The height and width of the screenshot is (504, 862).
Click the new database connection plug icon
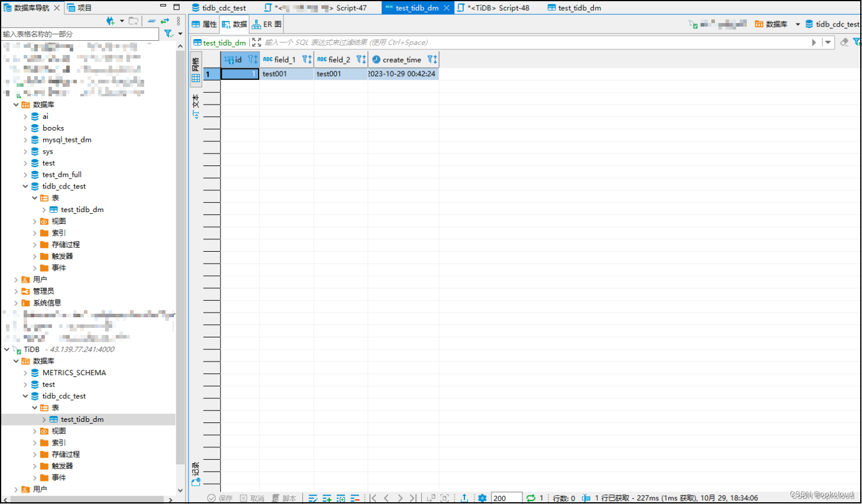tap(110, 21)
